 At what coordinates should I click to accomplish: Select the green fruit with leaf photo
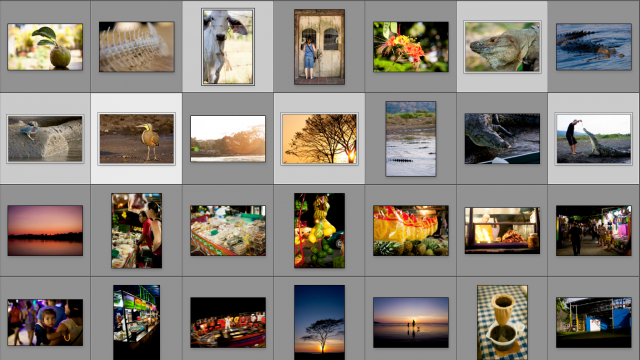point(45,47)
